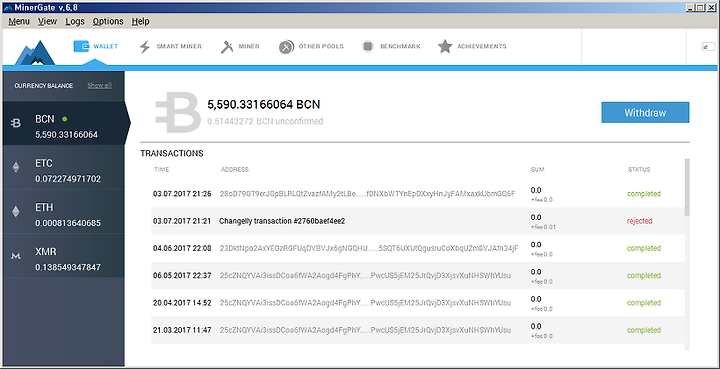Select the BCN currency balance
The height and width of the screenshot is (369, 720).
[63, 123]
